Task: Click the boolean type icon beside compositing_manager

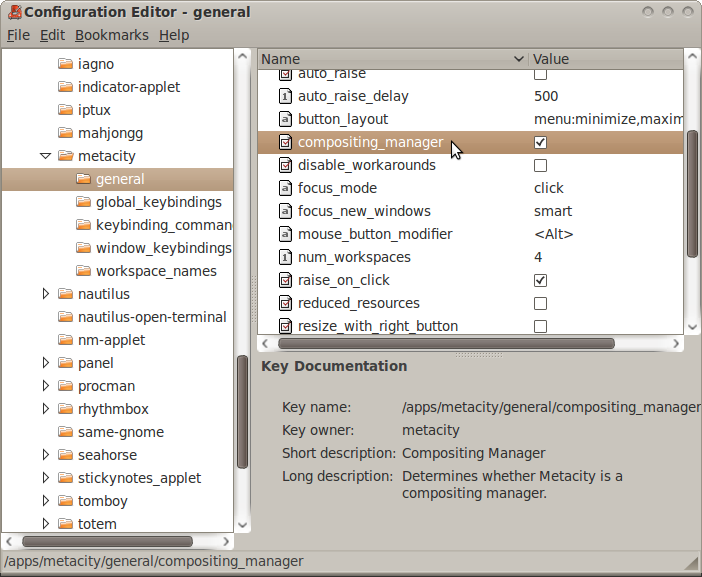Action: [285, 142]
